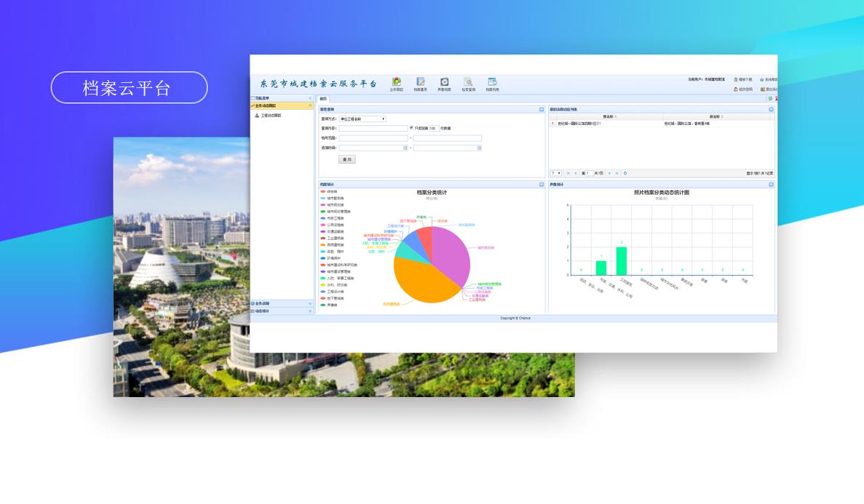
Task: Click the first 档号范围 range input
Action: pyautogui.click(x=373, y=138)
